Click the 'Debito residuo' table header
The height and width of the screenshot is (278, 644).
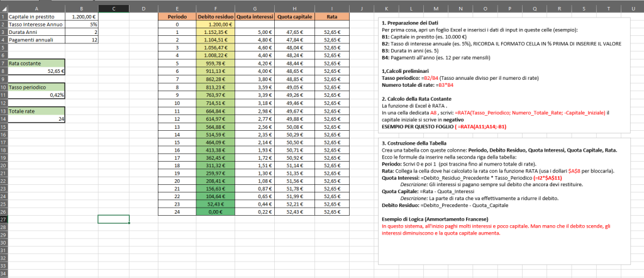tap(214, 16)
